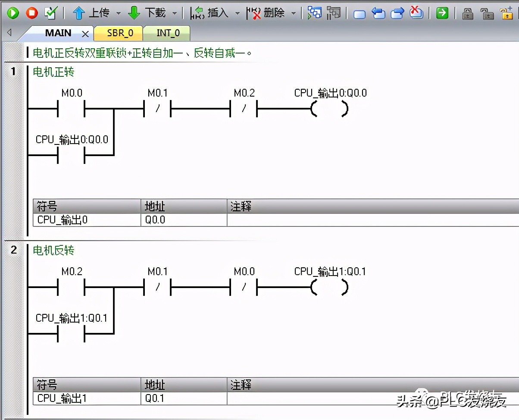The height and width of the screenshot is (420, 519).
Task: Click the 插入 (Insert) toolbar item
Action: (x=209, y=13)
